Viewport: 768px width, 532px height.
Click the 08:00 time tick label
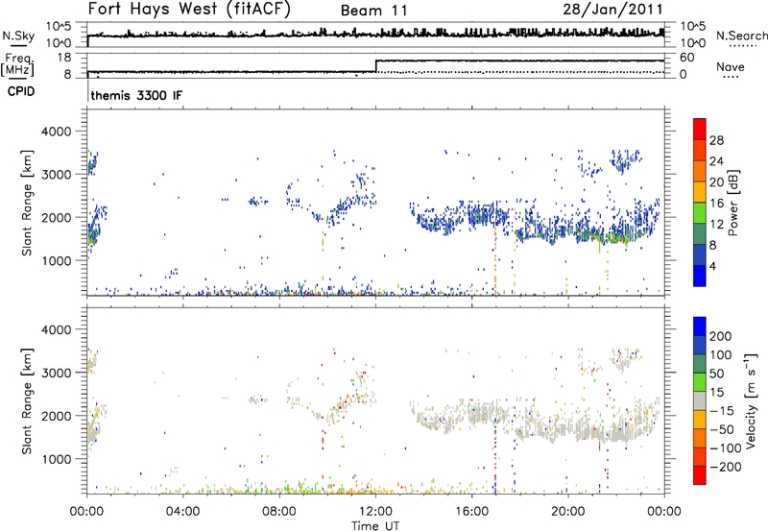pyautogui.click(x=279, y=512)
